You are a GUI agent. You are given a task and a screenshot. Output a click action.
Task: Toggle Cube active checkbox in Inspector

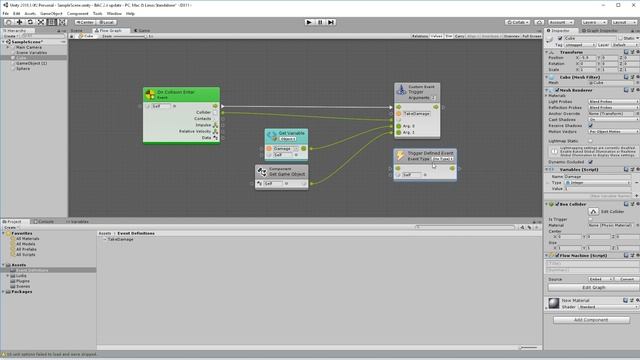coord(560,38)
